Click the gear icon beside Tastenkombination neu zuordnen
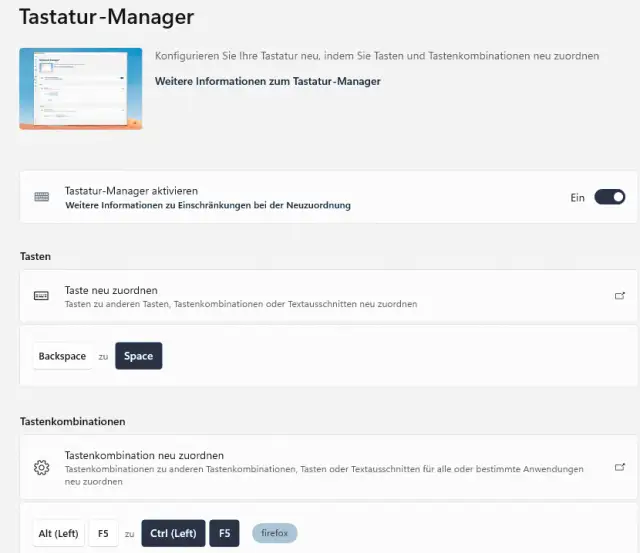The image size is (640, 553). [x=41, y=467]
